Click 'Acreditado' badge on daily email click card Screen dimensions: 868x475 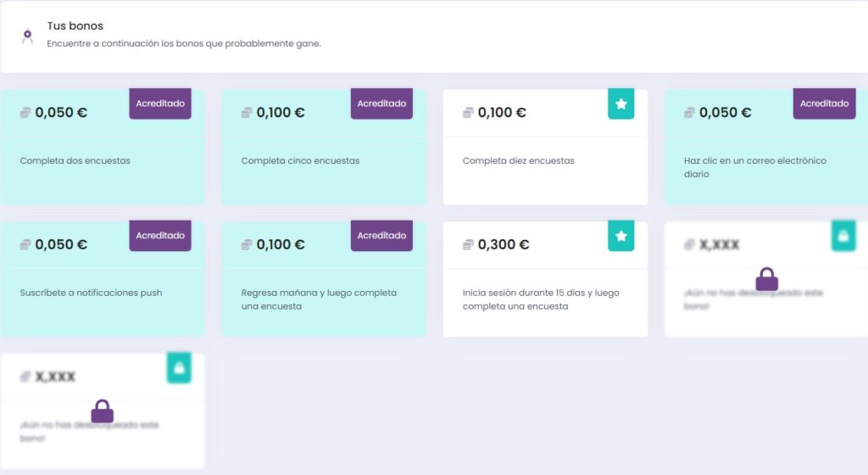pos(824,103)
